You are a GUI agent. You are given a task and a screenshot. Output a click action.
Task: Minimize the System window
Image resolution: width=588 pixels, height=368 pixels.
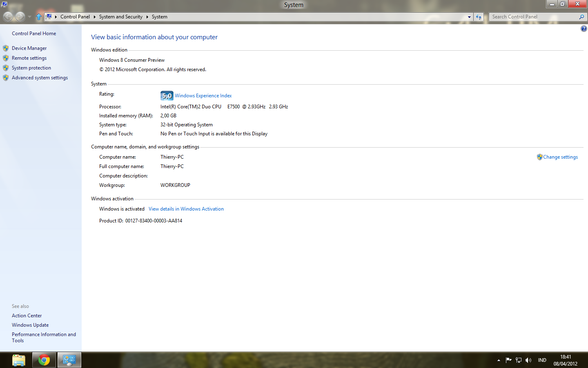[x=552, y=4]
